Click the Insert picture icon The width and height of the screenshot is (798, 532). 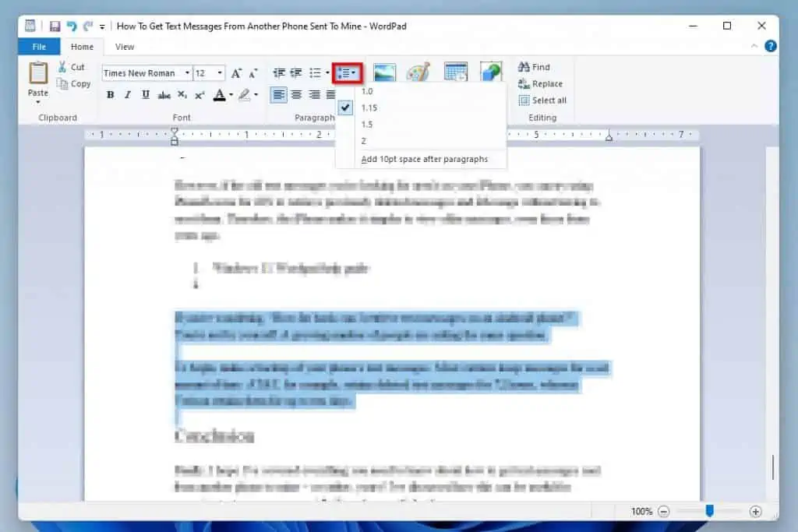click(x=386, y=72)
